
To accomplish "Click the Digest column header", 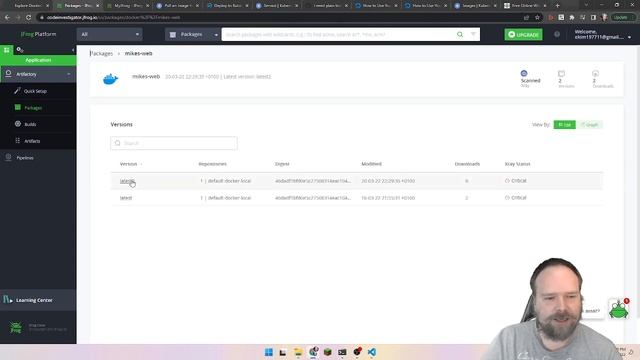I will click(282, 164).
